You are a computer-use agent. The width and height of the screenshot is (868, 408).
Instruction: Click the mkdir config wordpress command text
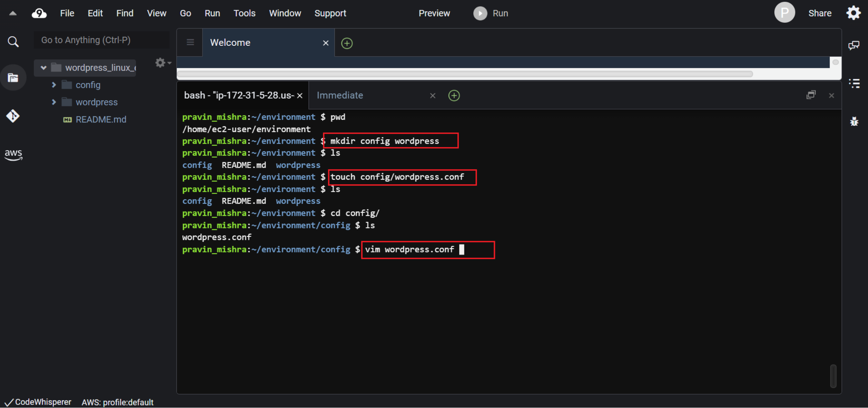point(385,141)
